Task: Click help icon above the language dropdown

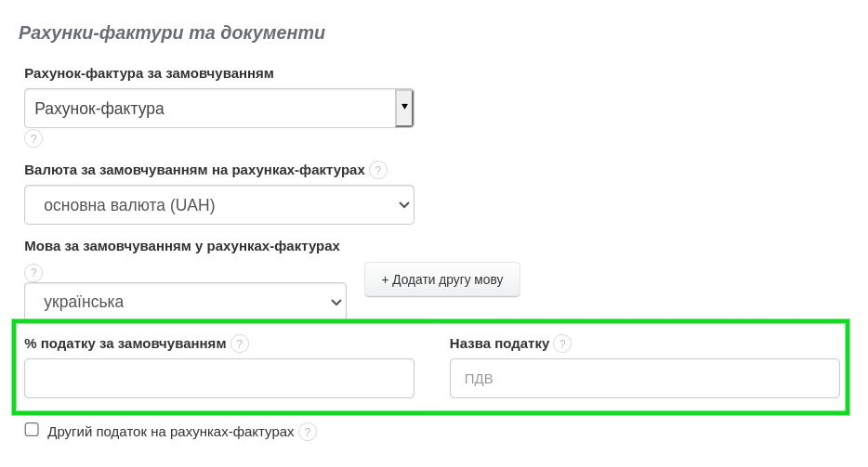Action: click(33, 272)
